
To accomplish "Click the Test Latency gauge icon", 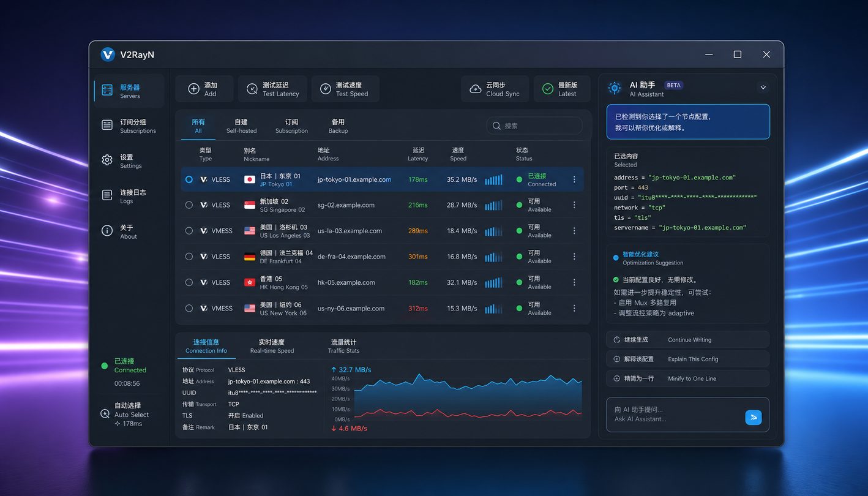I will coord(252,89).
